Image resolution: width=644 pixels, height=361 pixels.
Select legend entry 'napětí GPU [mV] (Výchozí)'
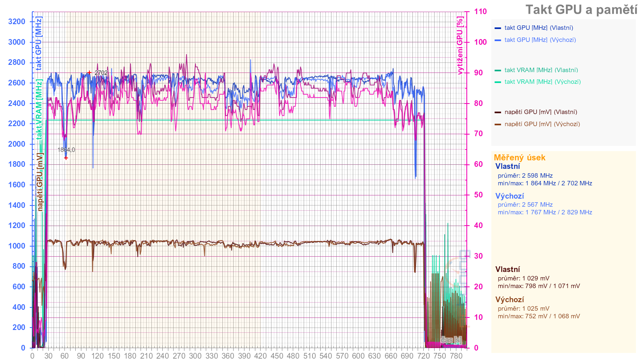tap(542, 124)
